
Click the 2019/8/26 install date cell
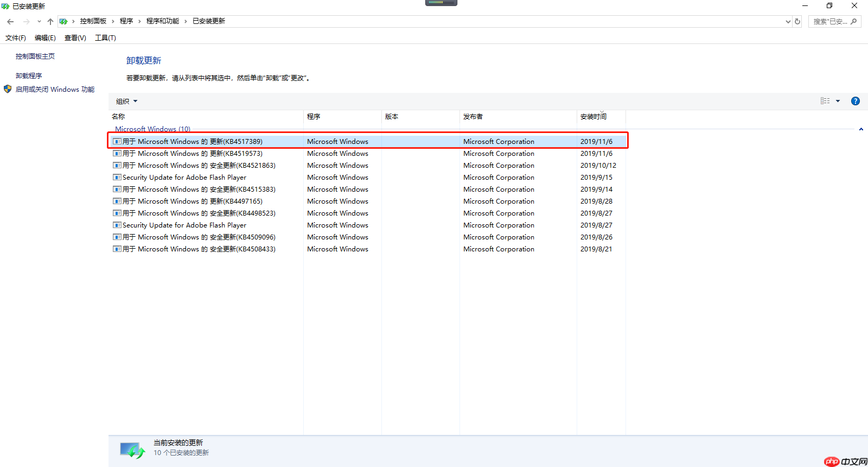click(596, 237)
